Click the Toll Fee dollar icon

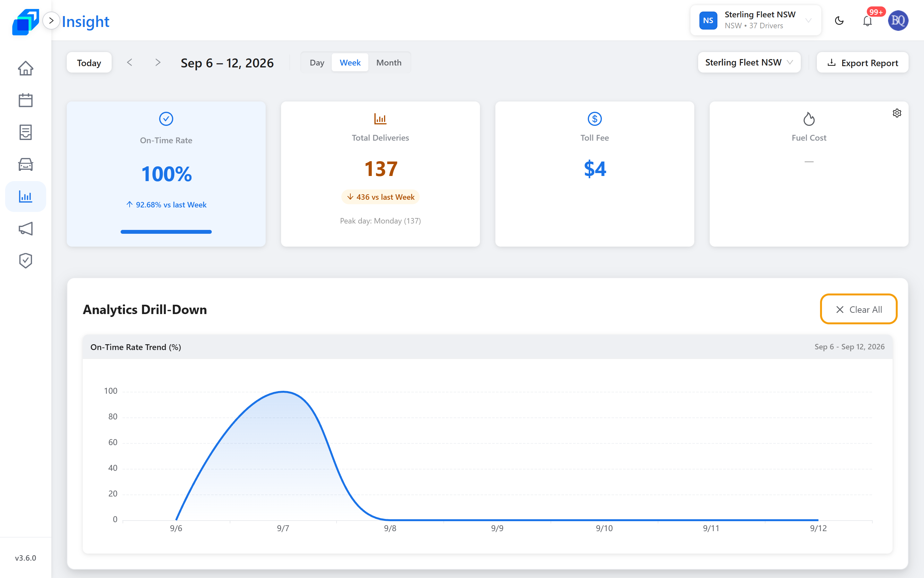click(595, 119)
